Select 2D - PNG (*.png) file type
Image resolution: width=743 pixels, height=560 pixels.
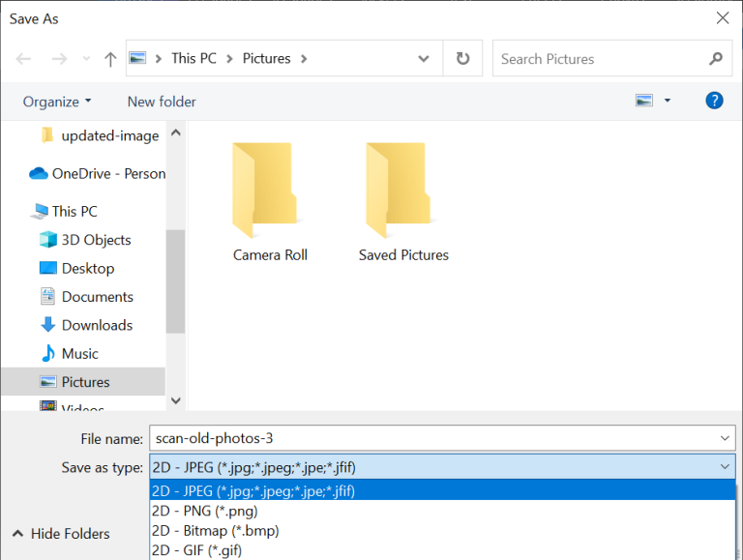pyautogui.click(x=205, y=511)
